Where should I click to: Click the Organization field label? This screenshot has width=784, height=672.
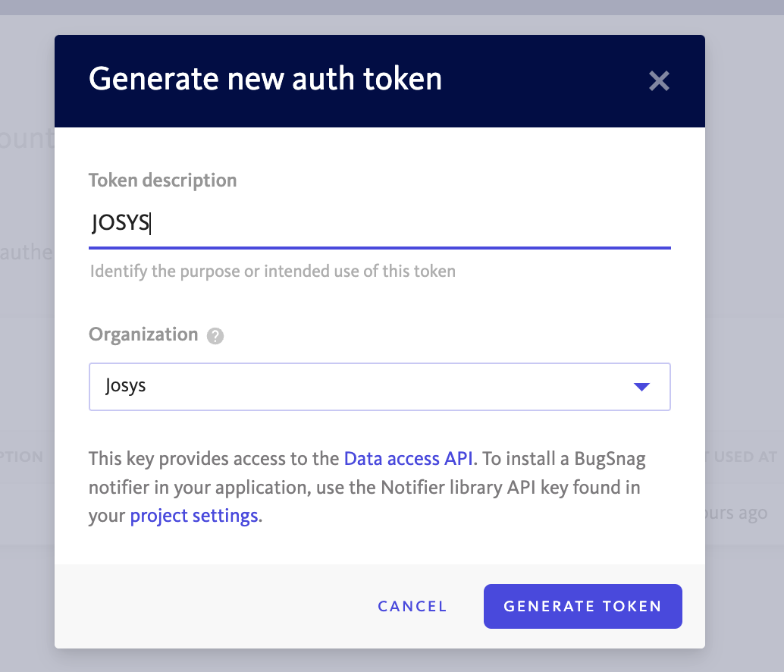point(143,334)
